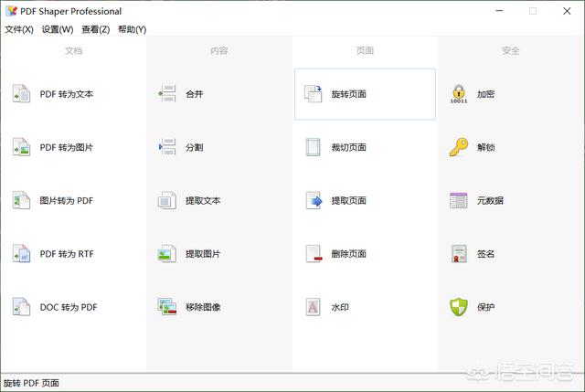
Task: Open the 查看(Z) menu
Action: 95,29
